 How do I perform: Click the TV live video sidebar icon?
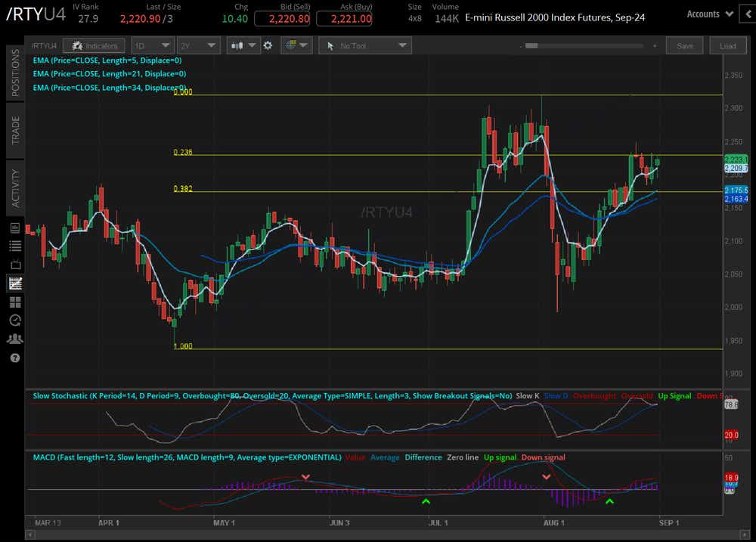pos(14,265)
